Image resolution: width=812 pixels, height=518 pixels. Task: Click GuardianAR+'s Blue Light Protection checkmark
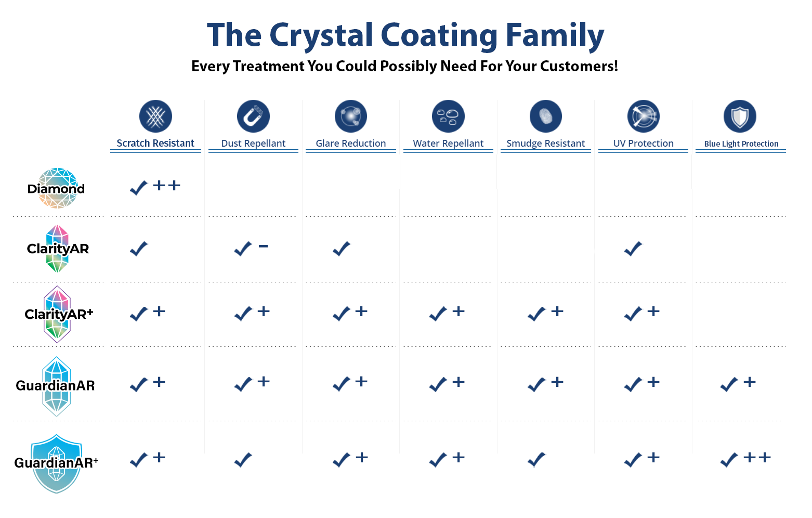click(729, 460)
